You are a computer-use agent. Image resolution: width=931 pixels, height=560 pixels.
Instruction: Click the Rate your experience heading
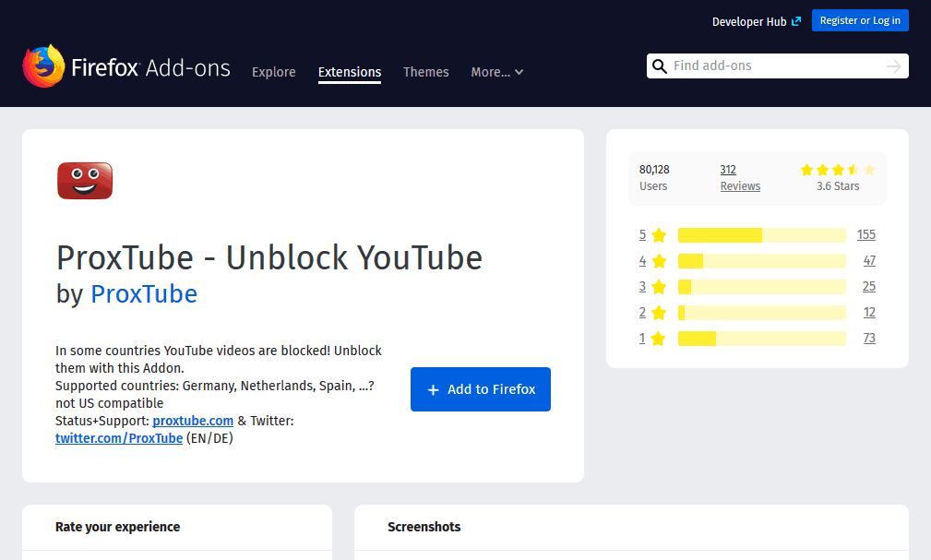click(x=117, y=527)
